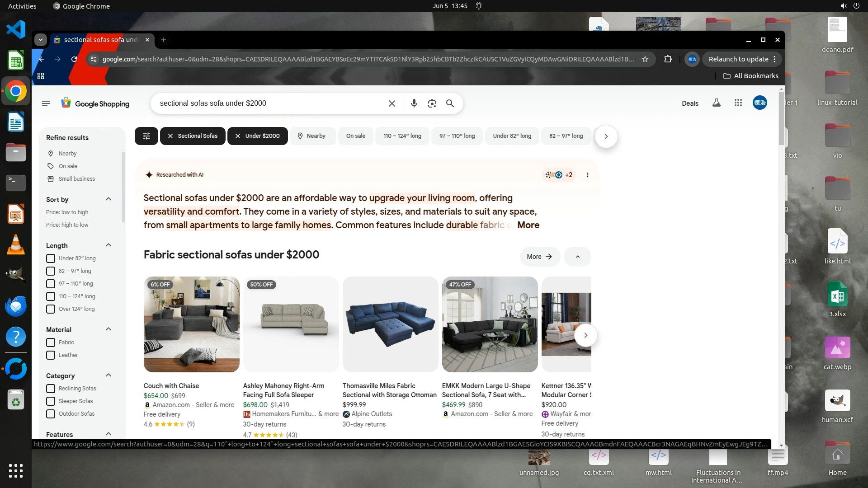Screen dimensions: 868x488
Task: Check the Under 82" long checkbox
Action: pyautogui.click(x=51, y=258)
